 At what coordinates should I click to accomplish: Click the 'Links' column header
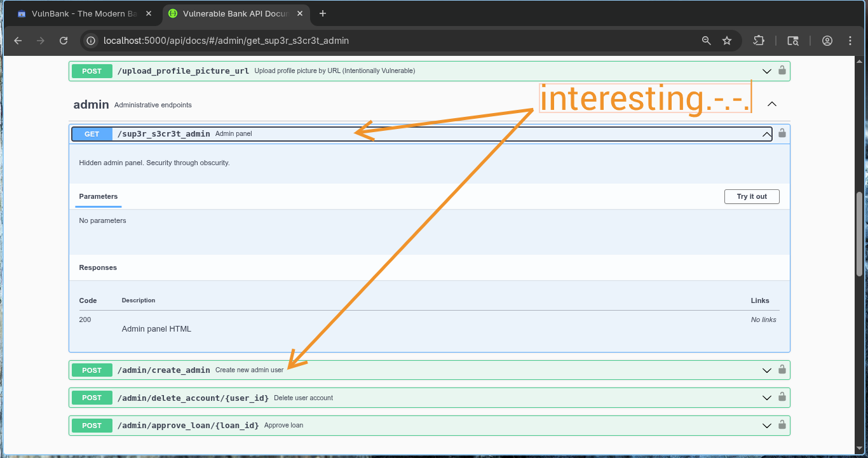pos(760,300)
